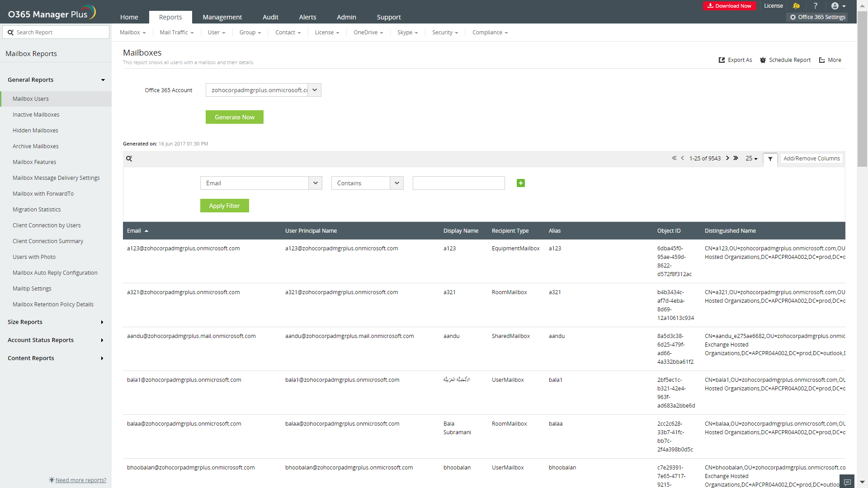Image resolution: width=868 pixels, height=488 pixels.
Task: Switch to the Management tab
Action: tap(222, 17)
